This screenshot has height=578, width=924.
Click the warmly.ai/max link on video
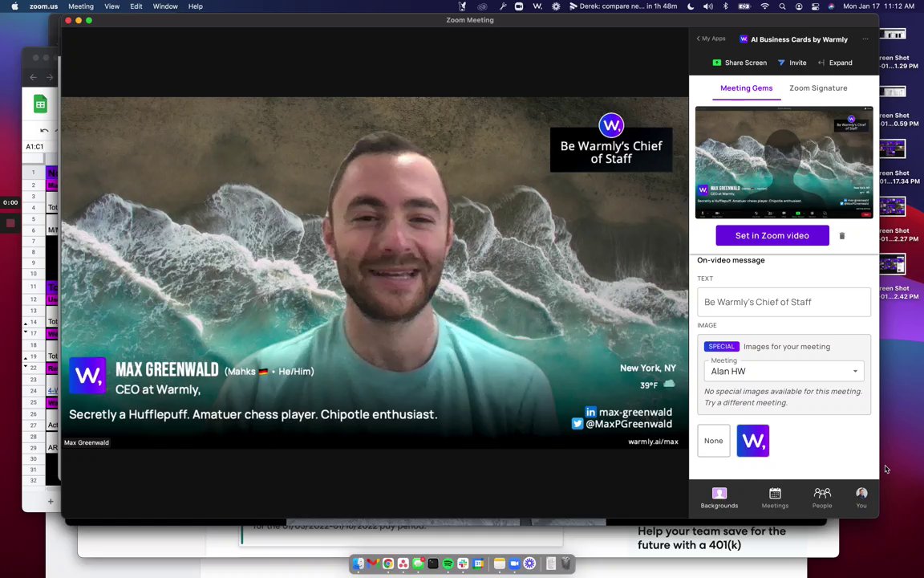[653, 442]
